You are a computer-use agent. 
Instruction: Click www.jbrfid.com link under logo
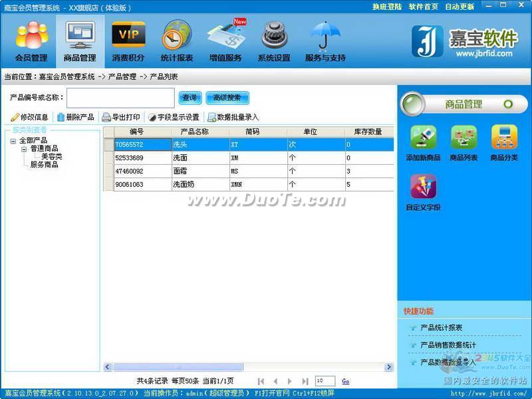tap(484, 54)
